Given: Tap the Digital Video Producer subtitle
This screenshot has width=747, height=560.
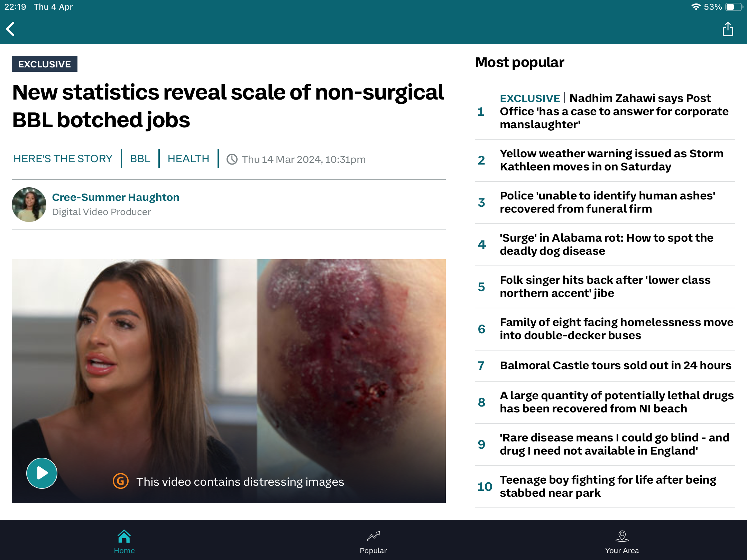Looking at the screenshot, I should [102, 212].
